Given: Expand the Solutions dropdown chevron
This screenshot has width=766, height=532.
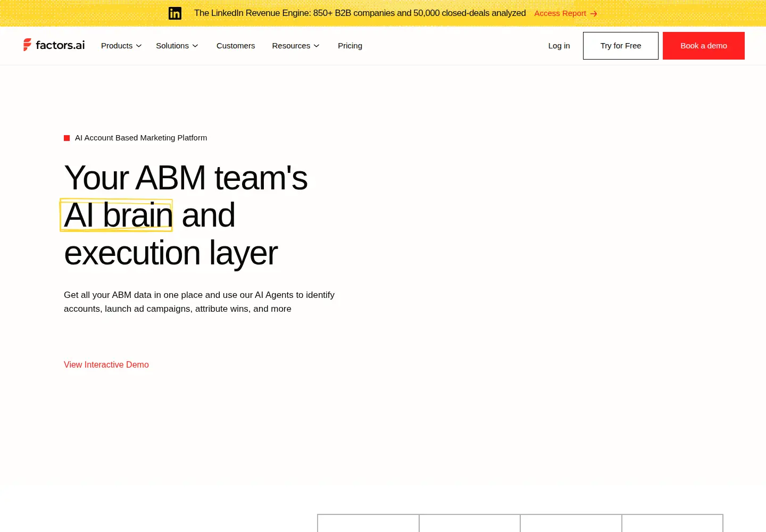Looking at the screenshot, I should (x=195, y=46).
